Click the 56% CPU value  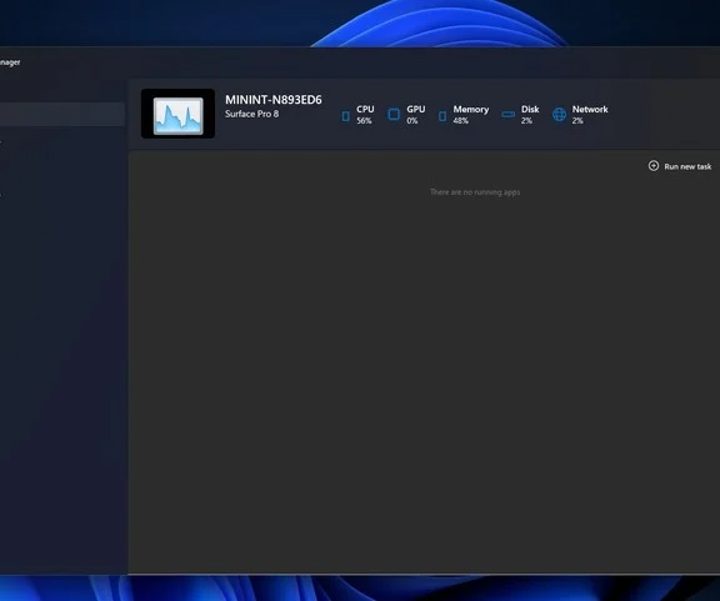(364, 121)
